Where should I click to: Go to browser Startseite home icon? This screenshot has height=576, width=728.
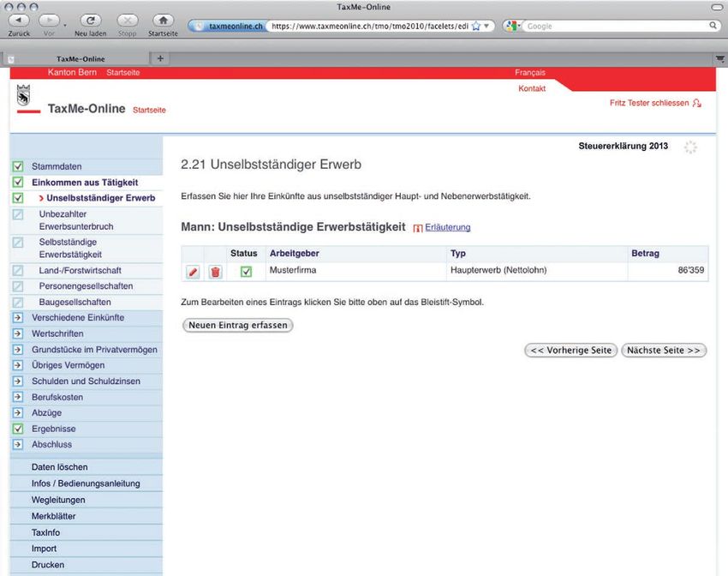pos(162,21)
